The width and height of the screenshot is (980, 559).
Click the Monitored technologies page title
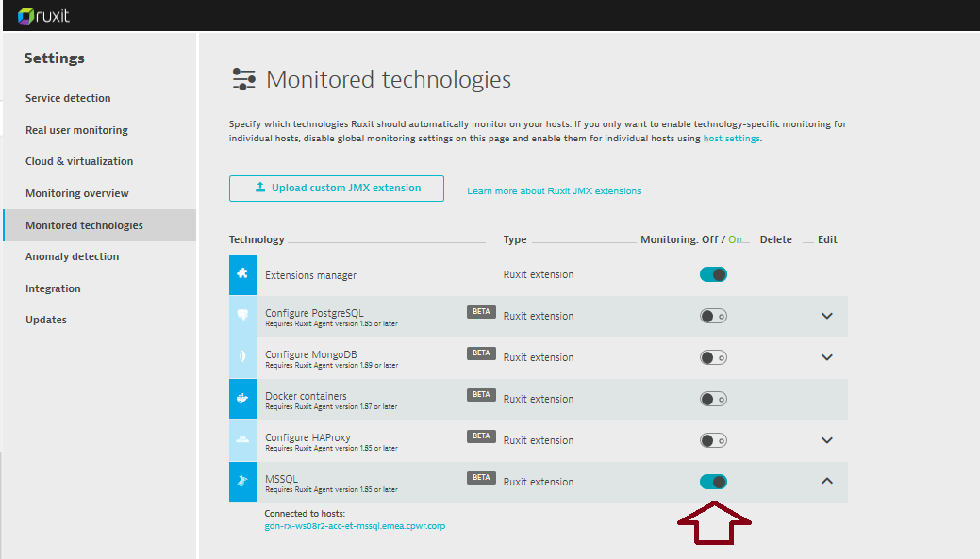coord(389,79)
